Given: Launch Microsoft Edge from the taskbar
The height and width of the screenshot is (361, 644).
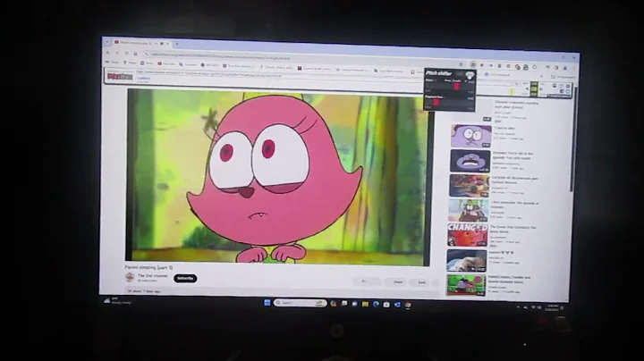Looking at the screenshot, I should [x=376, y=304].
